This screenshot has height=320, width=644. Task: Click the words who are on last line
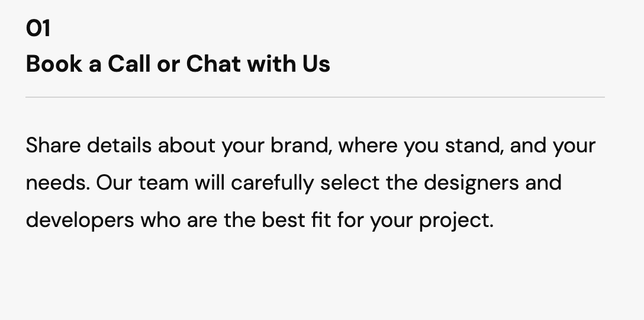[x=179, y=220]
